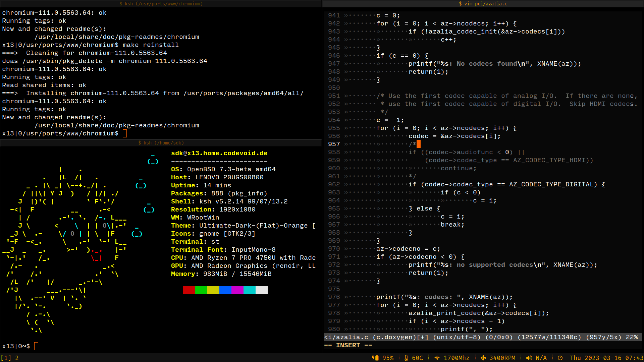Focus the vim pci/azalia.c pane title
Screen dimensions: 644x362
click(x=483, y=4)
